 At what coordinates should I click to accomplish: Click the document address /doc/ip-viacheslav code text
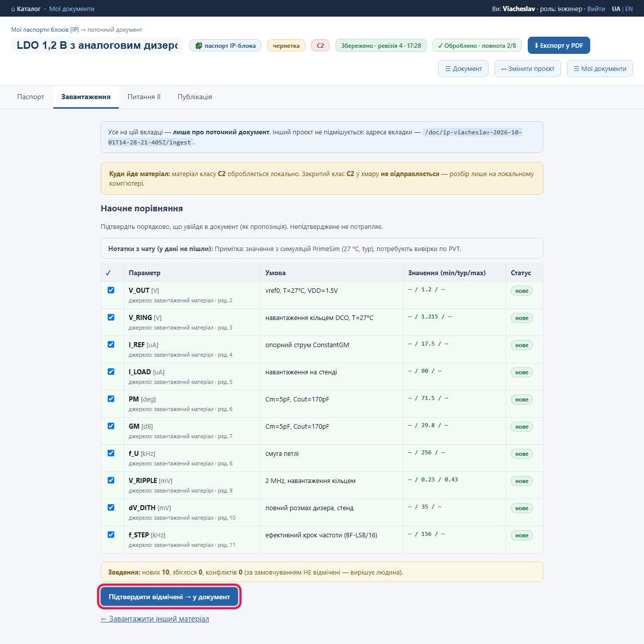pos(315,137)
